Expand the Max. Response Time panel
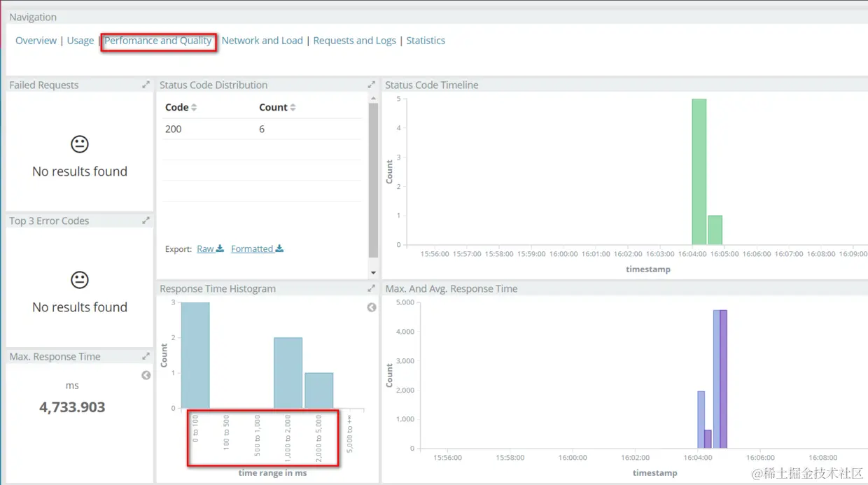 pos(146,356)
